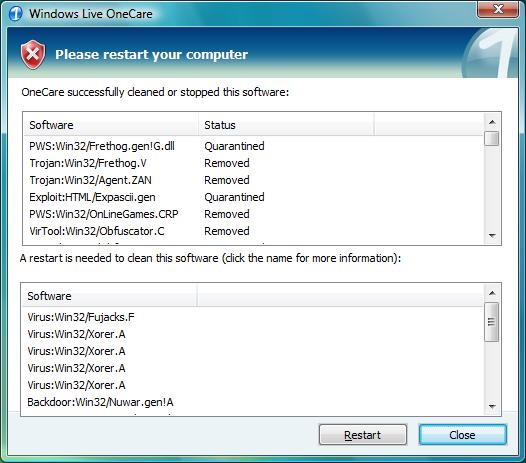Click the Restart button
The image size is (526, 463).
point(363,435)
